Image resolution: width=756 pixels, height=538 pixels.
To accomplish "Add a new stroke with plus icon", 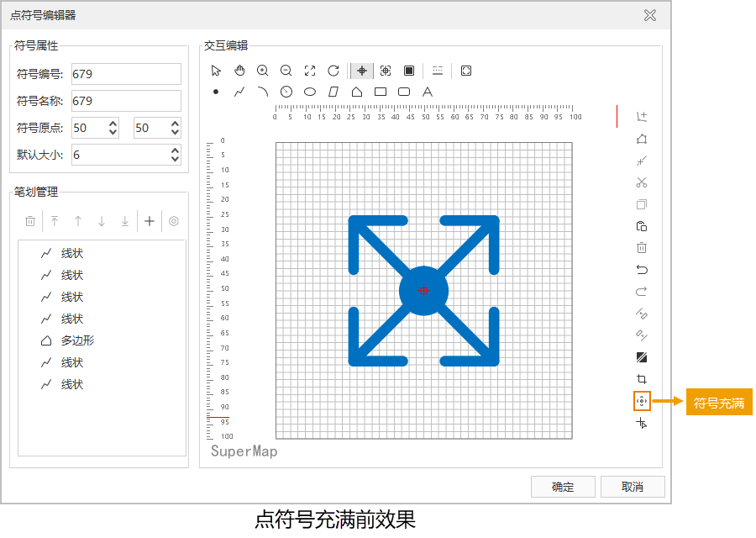I will pyautogui.click(x=150, y=221).
